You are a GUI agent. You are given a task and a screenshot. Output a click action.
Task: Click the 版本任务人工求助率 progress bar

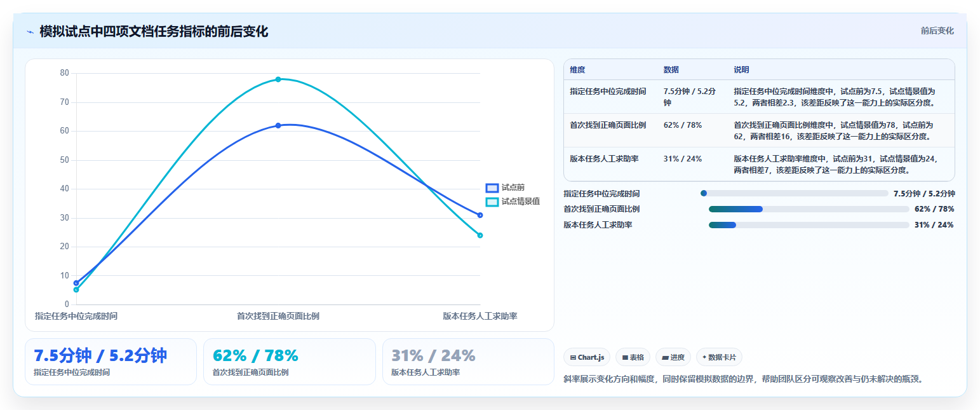tap(809, 225)
